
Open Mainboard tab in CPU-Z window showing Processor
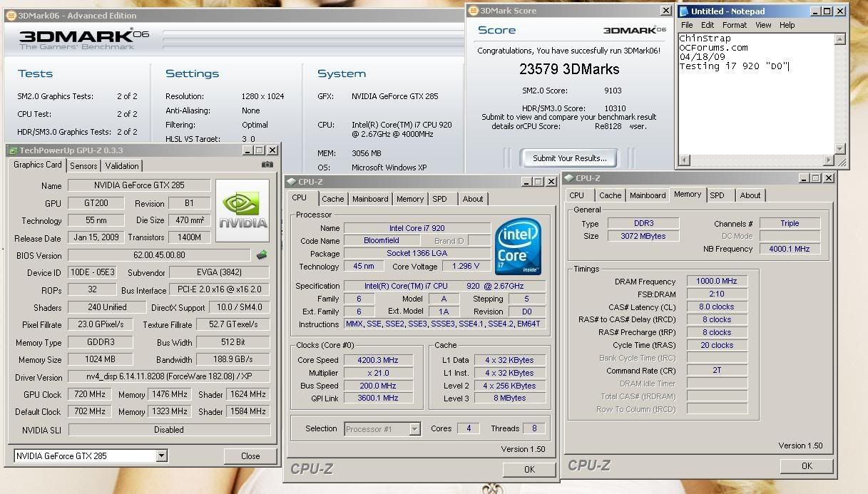pyautogui.click(x=370, y=199)
